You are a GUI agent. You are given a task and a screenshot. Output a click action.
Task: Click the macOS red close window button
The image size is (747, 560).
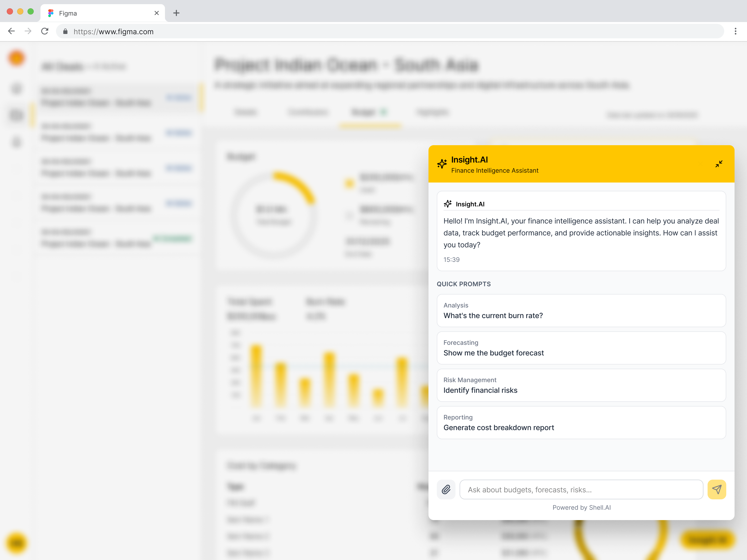point(10,11)
